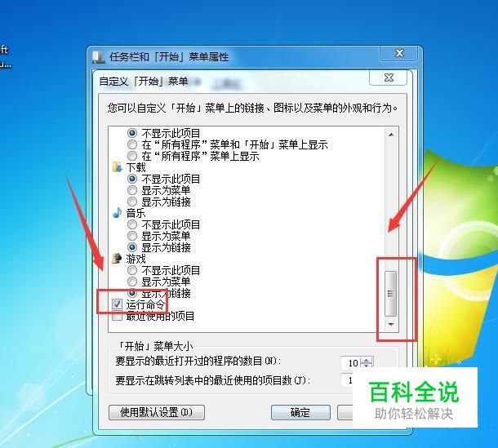Click the vertical scrollbar thumb

(391, 294)
